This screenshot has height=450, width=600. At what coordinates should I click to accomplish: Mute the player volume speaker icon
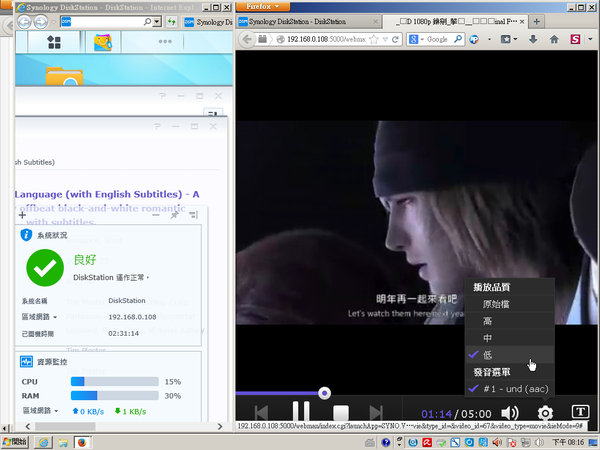(510, 413)
